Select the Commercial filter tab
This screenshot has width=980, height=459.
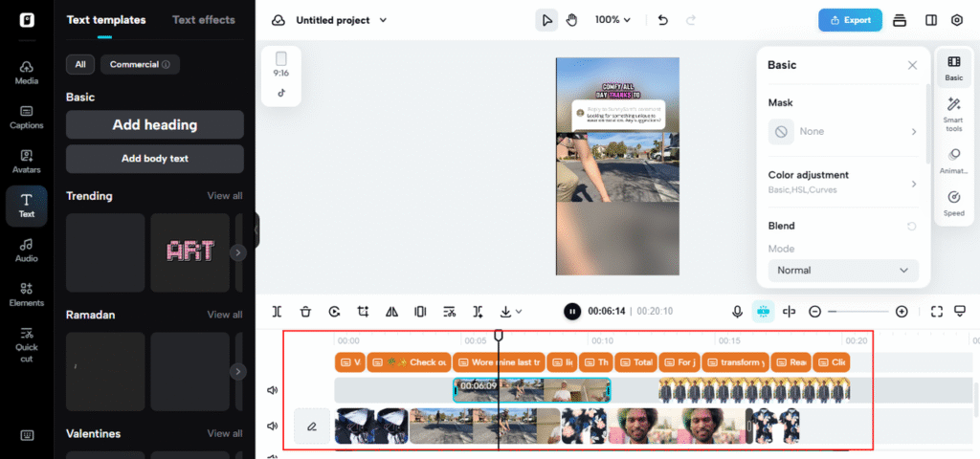(140, 65)
